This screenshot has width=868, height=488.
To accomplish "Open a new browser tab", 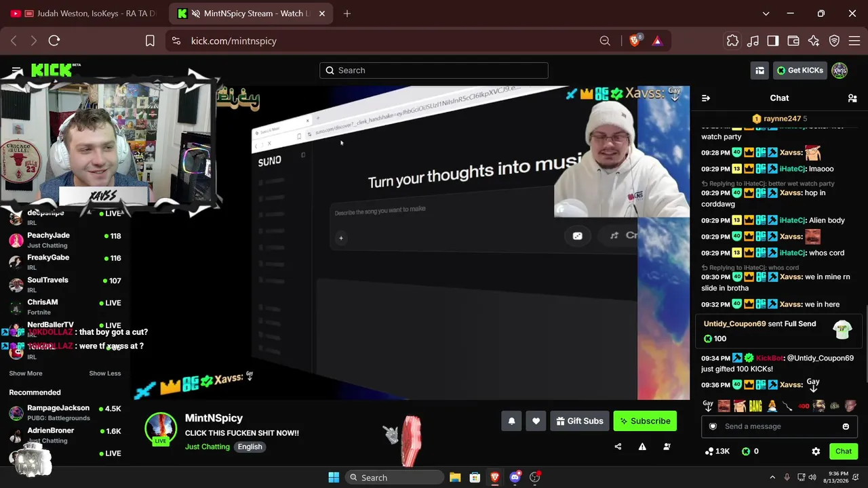I will (347, 14).
